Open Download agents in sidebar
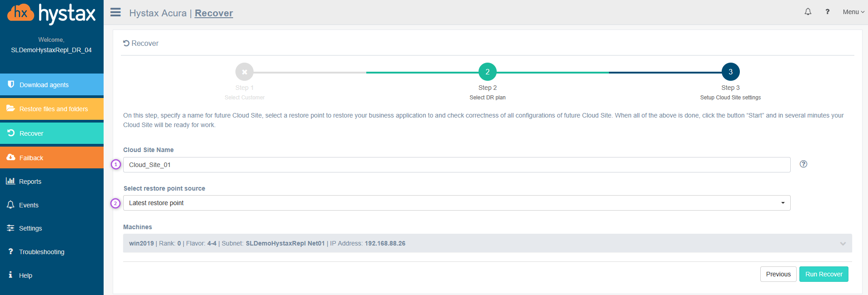 click(52, 85)
